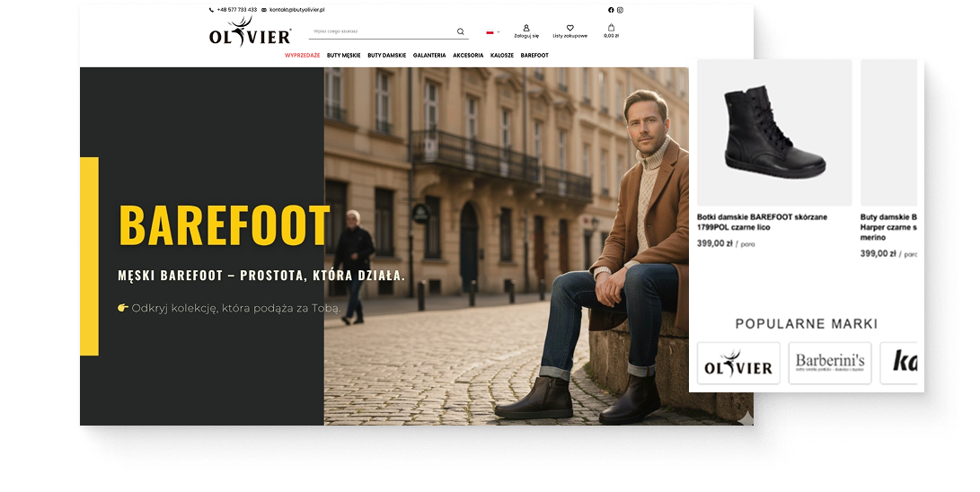980x492 pixels.
Task: Open the Buty Męskie menu
Action: pos(343,56)
